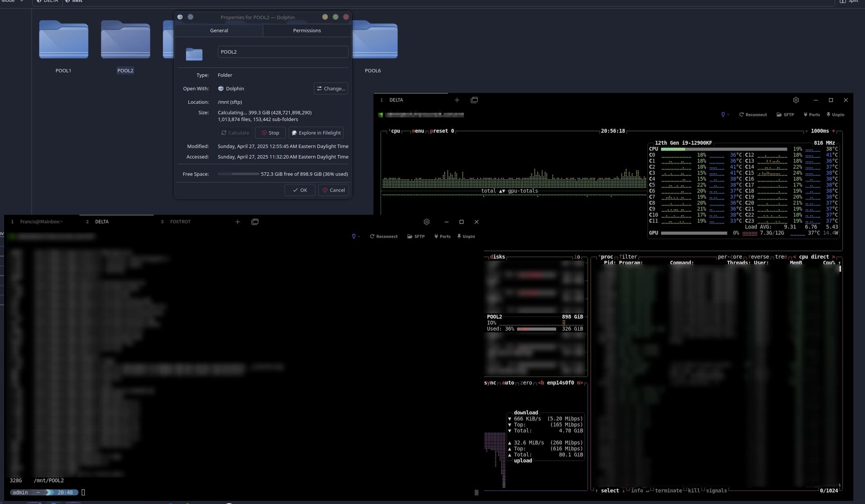Open the POOL1 folder in Dolphin
This screenshot has width=865, height=504.
[64, 40]
